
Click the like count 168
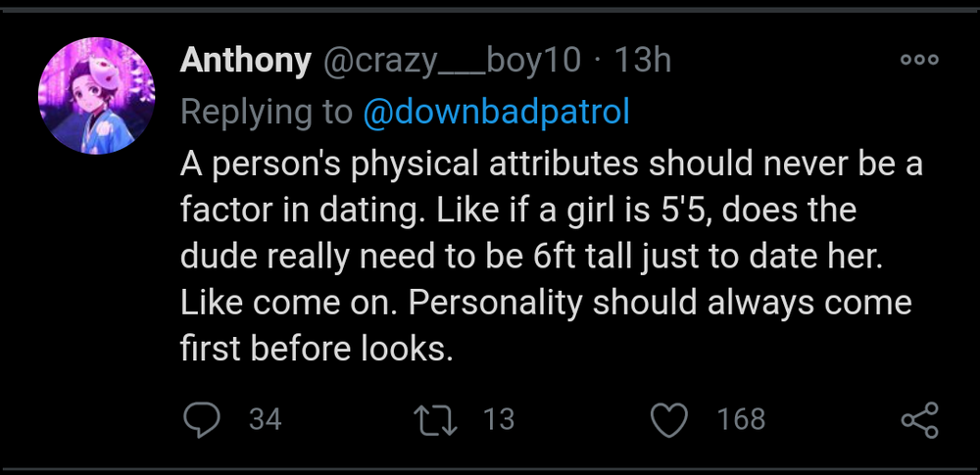741,420
